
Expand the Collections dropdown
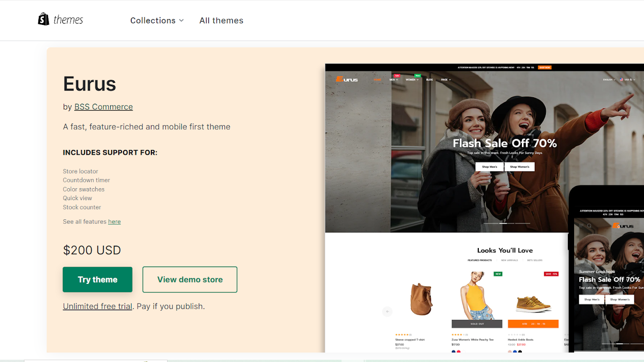[157, 20]
